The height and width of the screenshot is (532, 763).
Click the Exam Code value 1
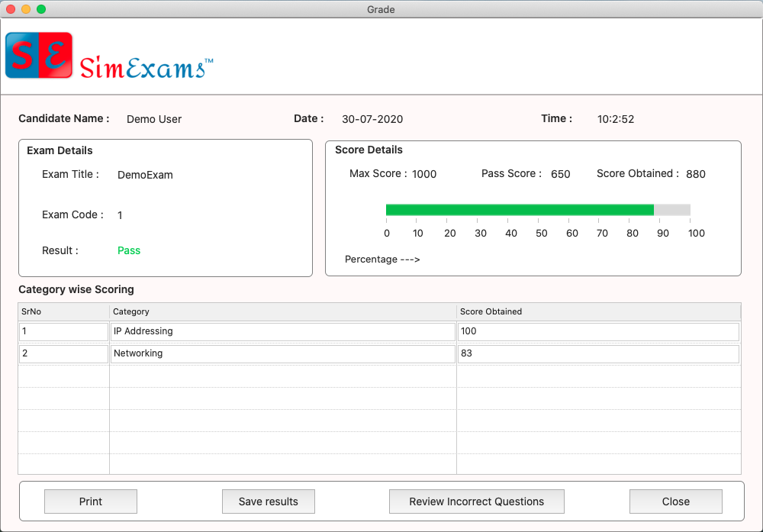tap(120, 215)
